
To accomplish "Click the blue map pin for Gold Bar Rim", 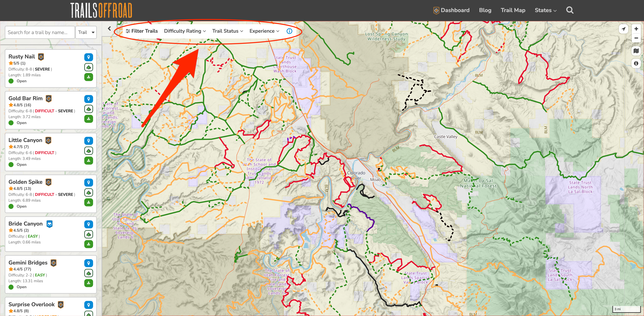I will coord(89,99).
